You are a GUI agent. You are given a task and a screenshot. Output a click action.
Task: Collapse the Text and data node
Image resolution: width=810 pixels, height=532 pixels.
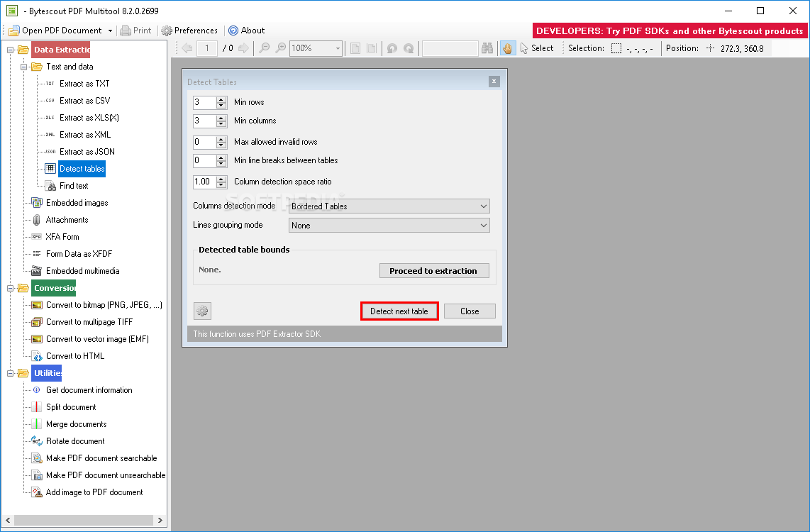click(23, 67)
